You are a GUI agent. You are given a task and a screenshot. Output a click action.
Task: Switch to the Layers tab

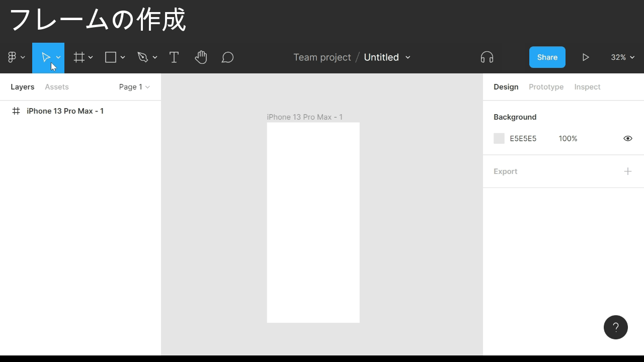23,87
